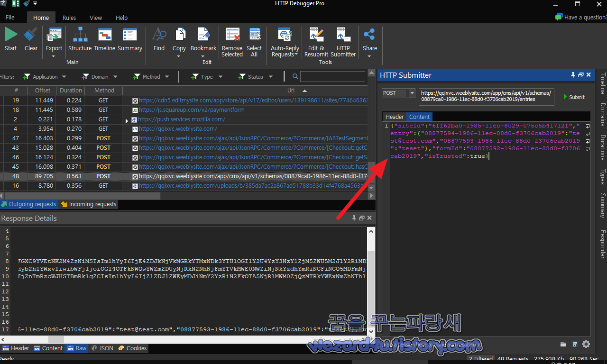Open the Help ribbon tab

121,18
